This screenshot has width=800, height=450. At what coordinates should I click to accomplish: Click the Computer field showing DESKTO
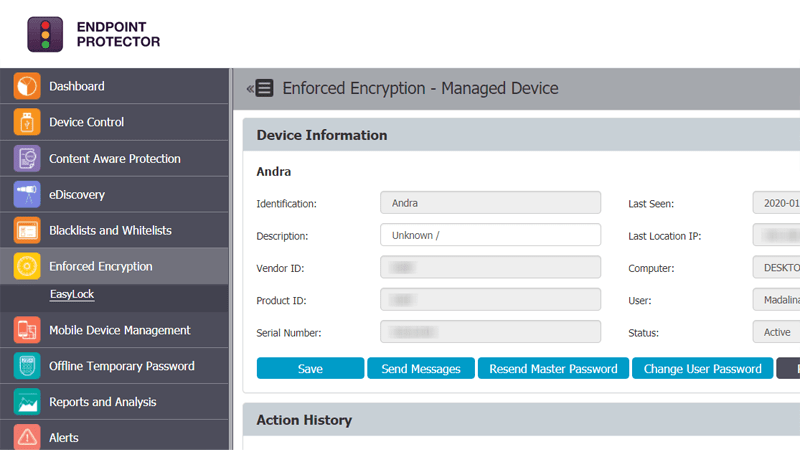click(x=777, y=267)
